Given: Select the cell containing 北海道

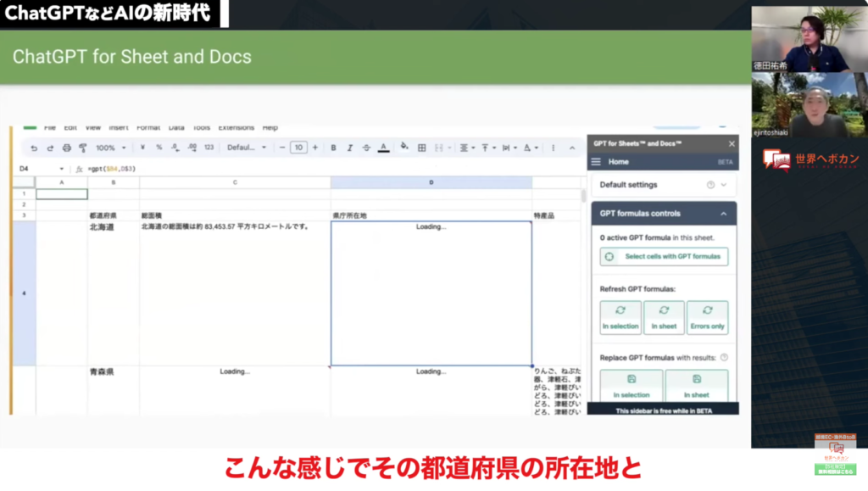Looking at the screenshot, I should [114, 293].
